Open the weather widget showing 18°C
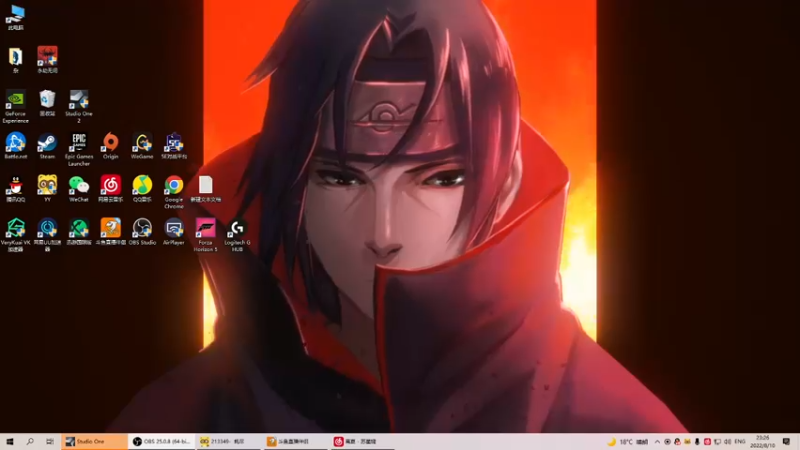 [x=627, y=441]
